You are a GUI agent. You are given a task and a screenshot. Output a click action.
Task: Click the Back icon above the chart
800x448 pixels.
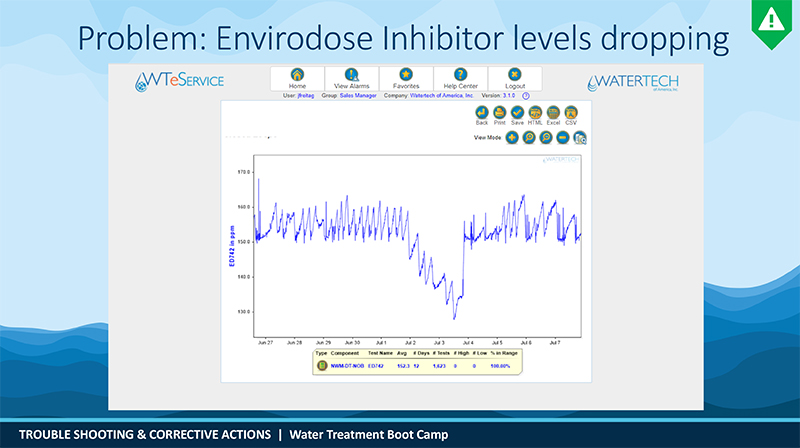[x=482, y=115]
